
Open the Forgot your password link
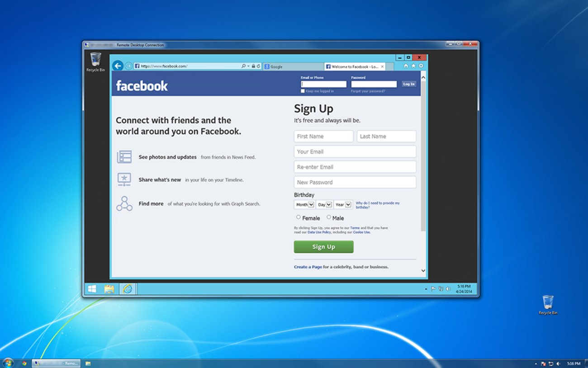pyautogui.click(x=368, y=91)
